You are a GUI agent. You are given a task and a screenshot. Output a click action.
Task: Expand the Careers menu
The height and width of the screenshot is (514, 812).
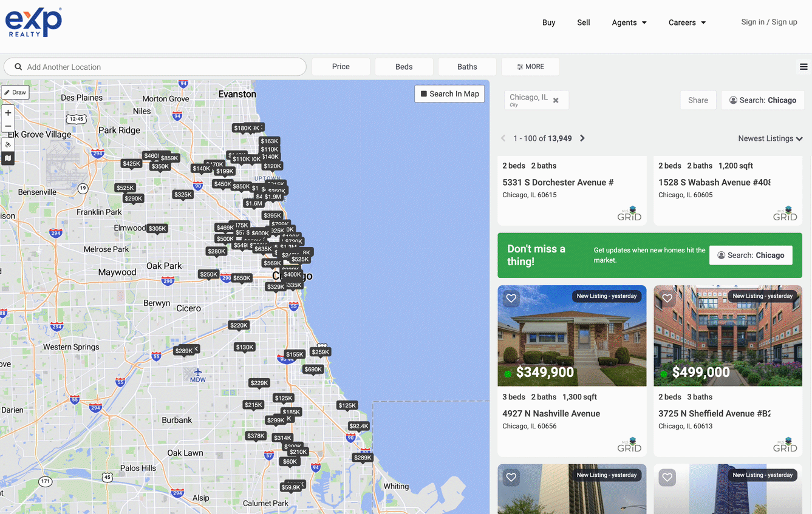(x=687, y=22)
